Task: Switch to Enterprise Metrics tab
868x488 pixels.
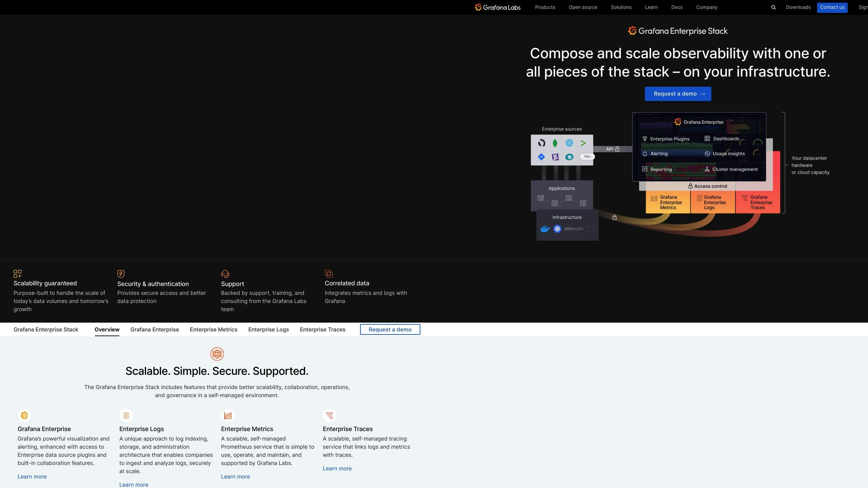Action: point(213,329)
